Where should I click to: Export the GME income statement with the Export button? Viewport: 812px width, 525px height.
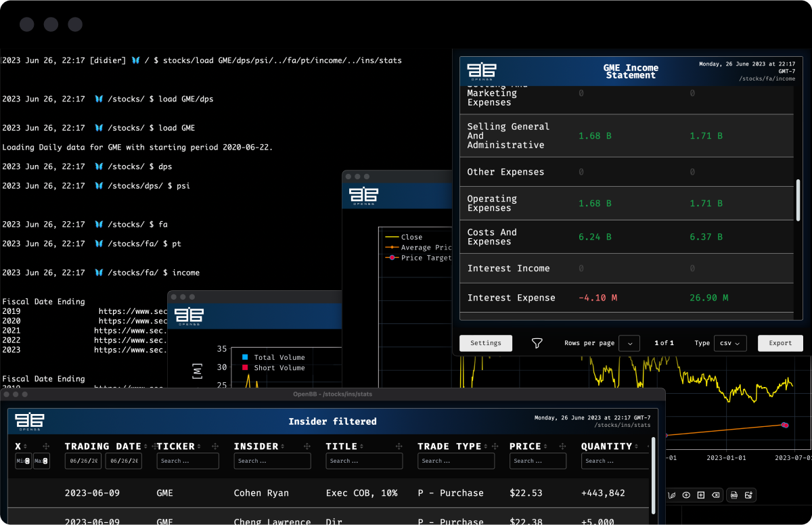(780, 343)
